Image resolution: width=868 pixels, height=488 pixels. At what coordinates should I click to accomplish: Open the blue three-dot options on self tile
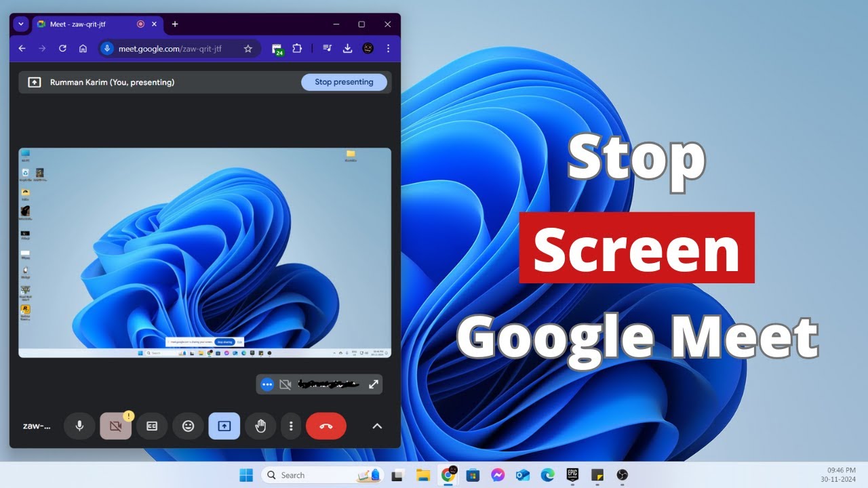267,384
